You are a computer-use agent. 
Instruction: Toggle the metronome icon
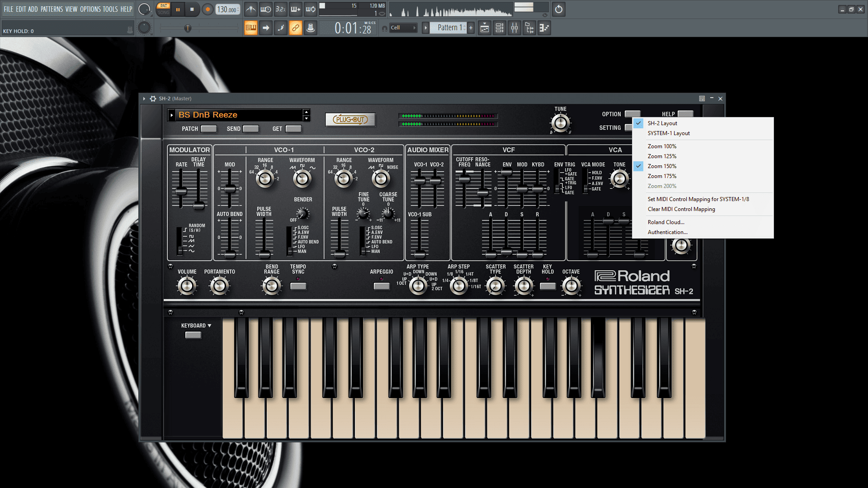click(251, 9)
